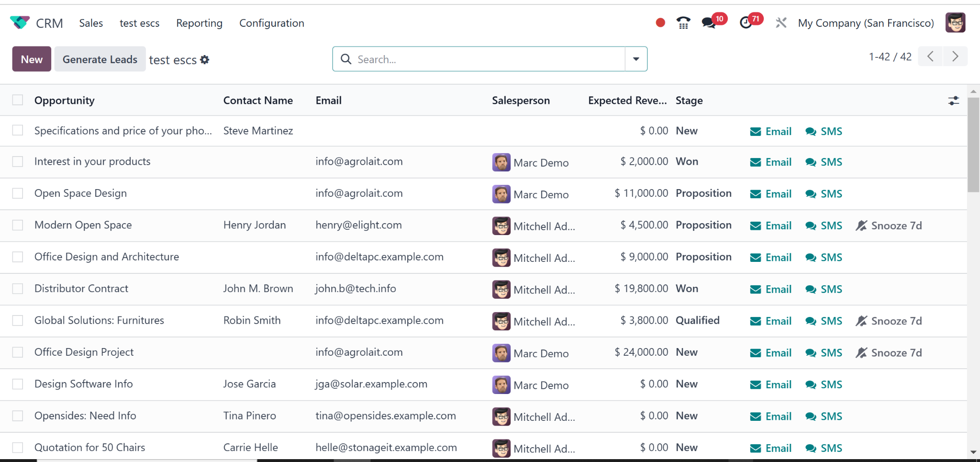Open the Quotation for 50 Chairs record
The width and height of the screenshot is (980, 462).
pos(89,447)
